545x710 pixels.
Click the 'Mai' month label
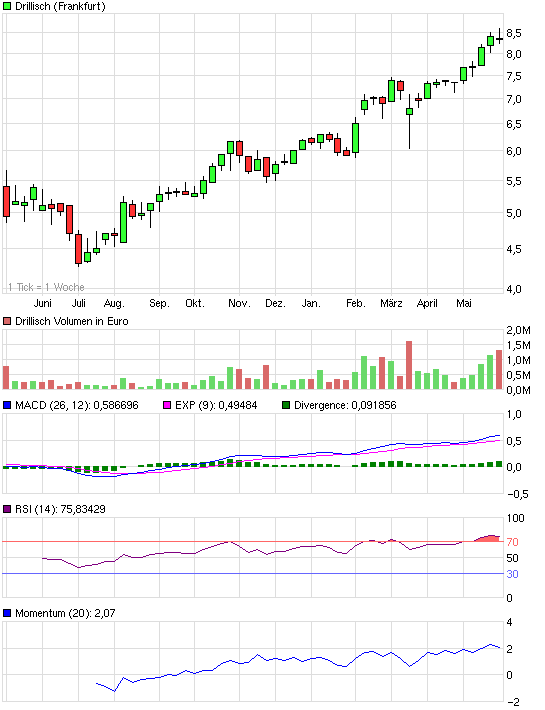(464, 303)
